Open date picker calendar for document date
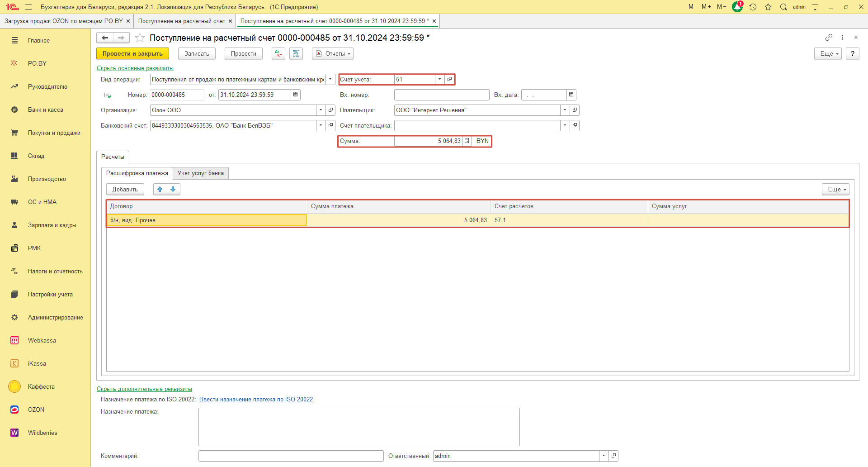 click(x=296, y=95)
